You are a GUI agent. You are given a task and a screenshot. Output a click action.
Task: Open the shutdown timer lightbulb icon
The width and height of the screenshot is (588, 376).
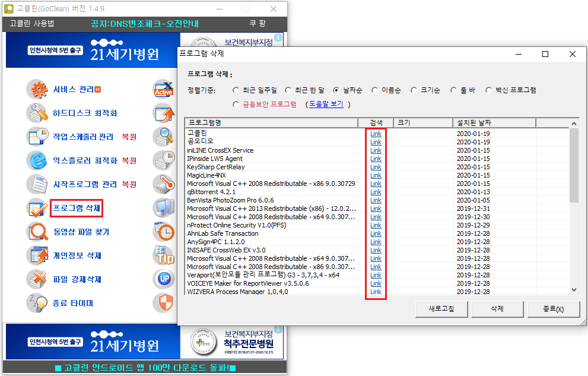pyautogui.click(x=37, y=303)
